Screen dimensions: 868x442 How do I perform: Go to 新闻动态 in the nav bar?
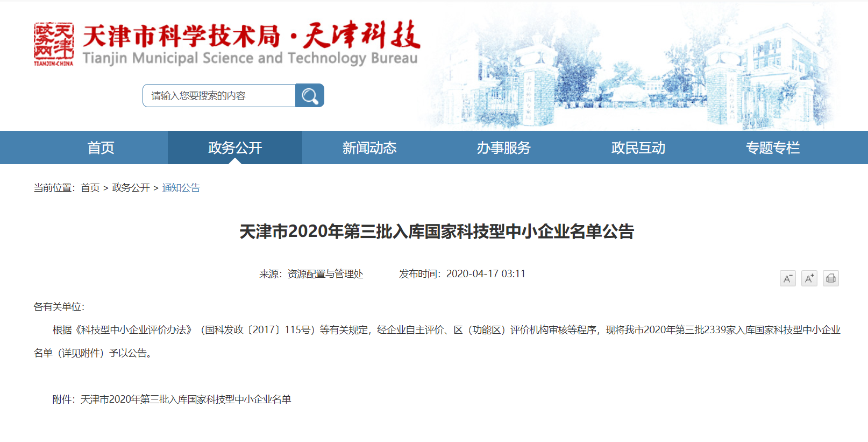click(369, 148)
